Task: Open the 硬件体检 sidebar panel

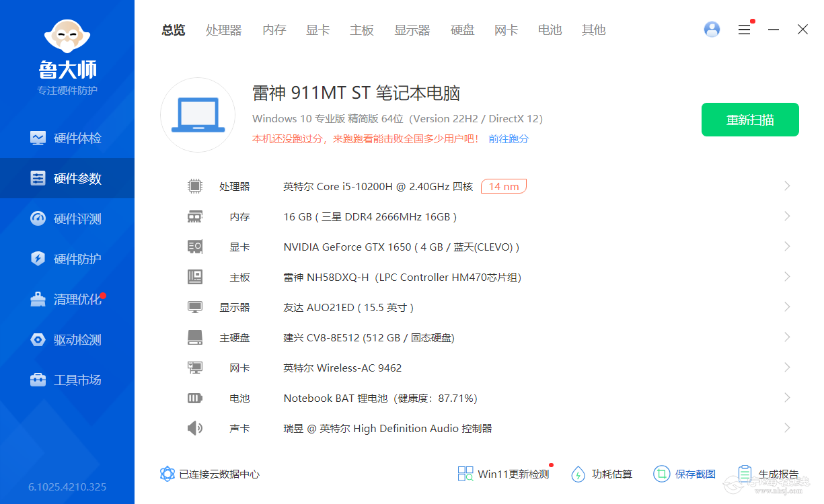Action: [x=67, y=138]
